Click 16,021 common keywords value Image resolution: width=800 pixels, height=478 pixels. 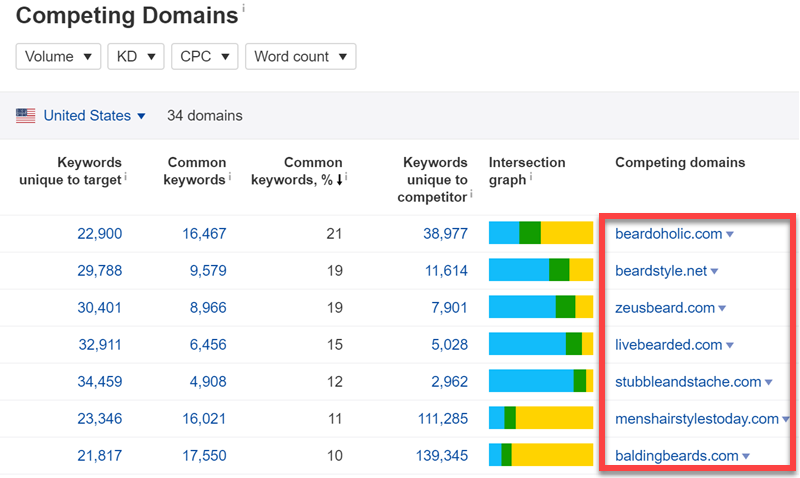(x=204, y=419)
